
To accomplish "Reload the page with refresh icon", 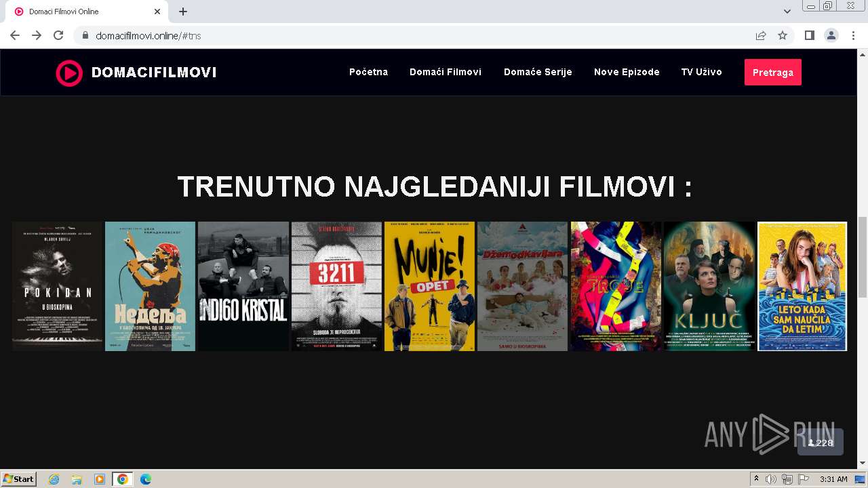I will tap(58, 35).
